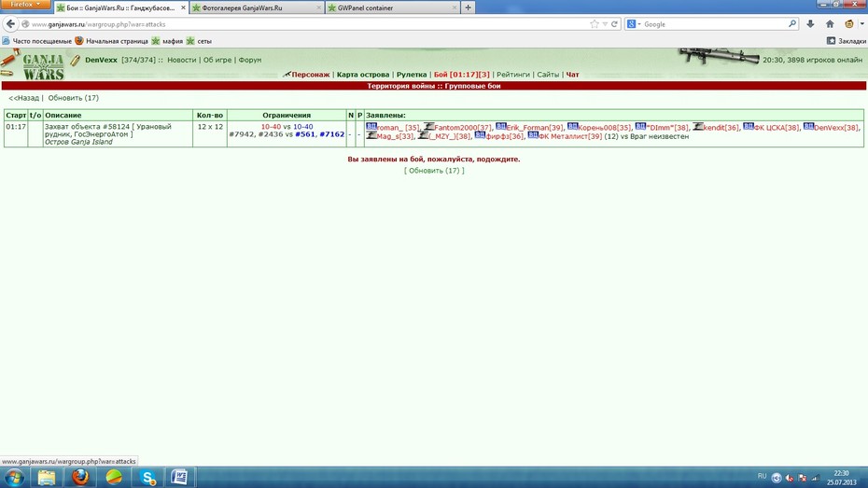This screenshot has height=488, width=868.
Task: Open the address history dropdown arrow
Action: pyautogui.click(x=605, y=24)
